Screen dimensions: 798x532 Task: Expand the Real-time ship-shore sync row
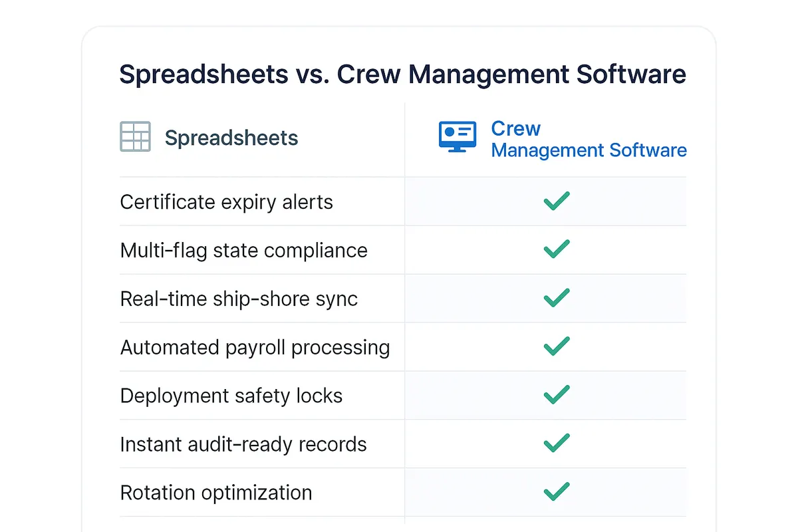coord(238,299)
